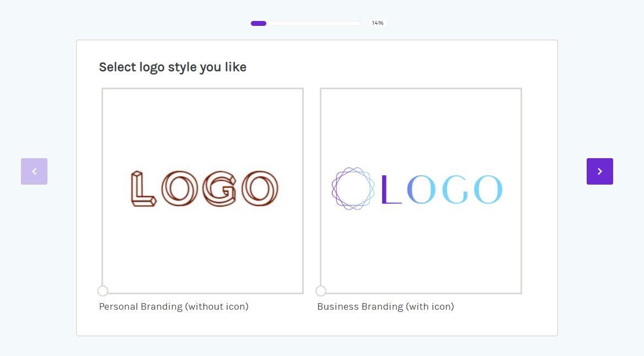Click the "Business Branding (with icon)" label

[385, 306]
